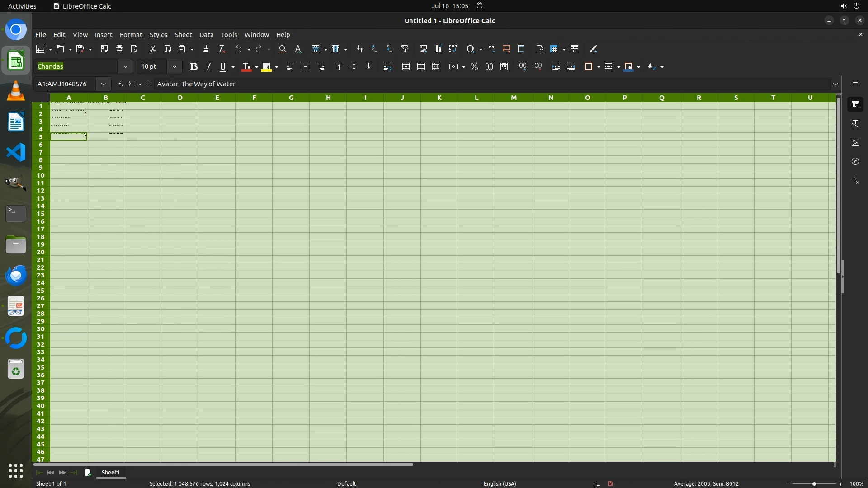Click the Print icon in toolbar
The height and width of the screenshot is (488, 868).
point(119,49)
